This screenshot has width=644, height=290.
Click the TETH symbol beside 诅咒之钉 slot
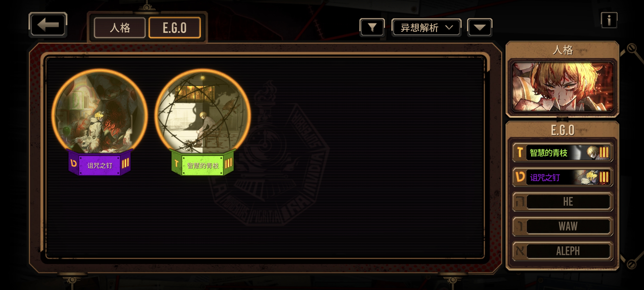click(520, 177)
